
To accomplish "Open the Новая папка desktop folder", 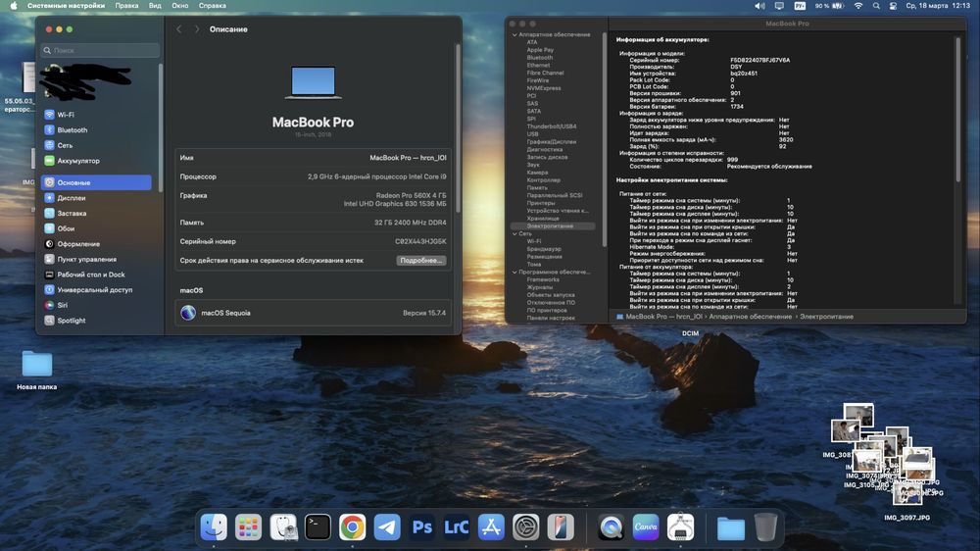I will click(37, 364).
